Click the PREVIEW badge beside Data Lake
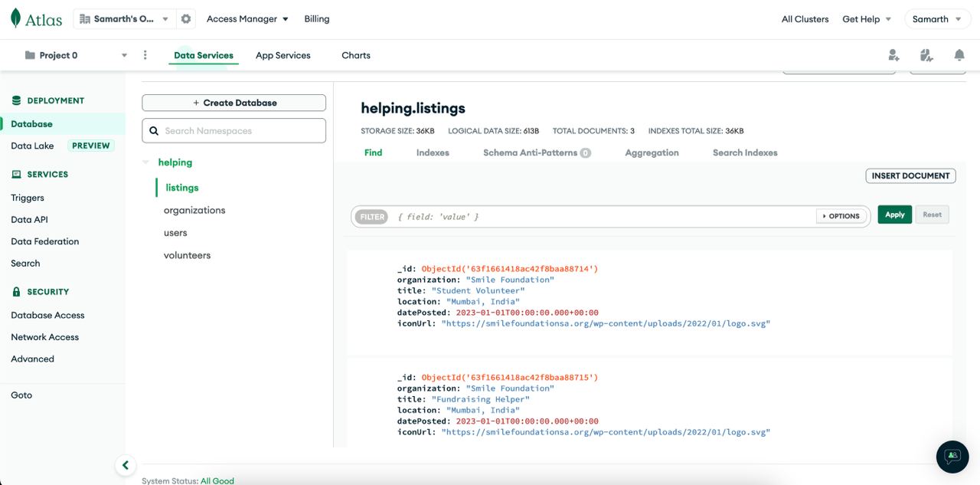 pyautogui.click(x=91, y=146)
